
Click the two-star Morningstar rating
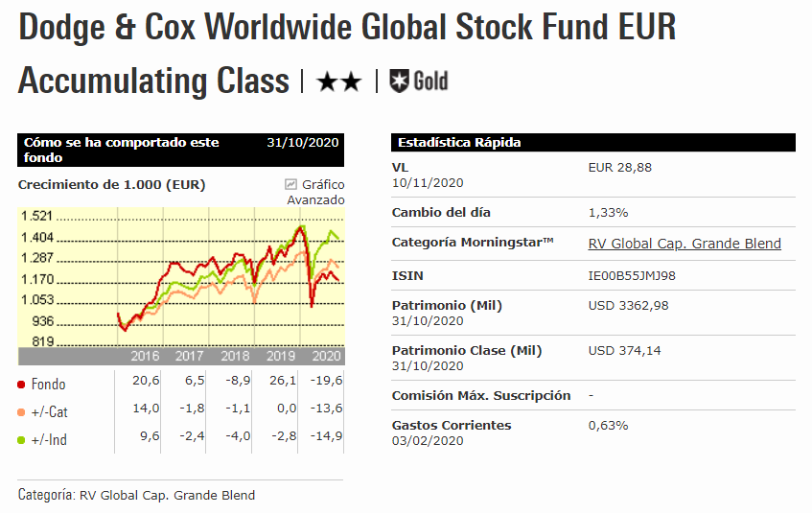point(338,82)
